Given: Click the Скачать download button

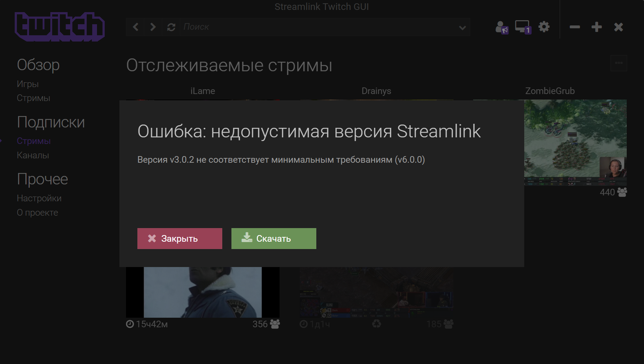Looking at the screenshot, I should [x=274, y=239].
